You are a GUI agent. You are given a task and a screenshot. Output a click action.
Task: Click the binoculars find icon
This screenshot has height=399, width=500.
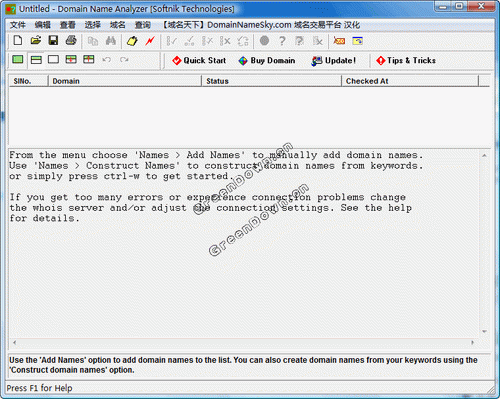[111, 41]
